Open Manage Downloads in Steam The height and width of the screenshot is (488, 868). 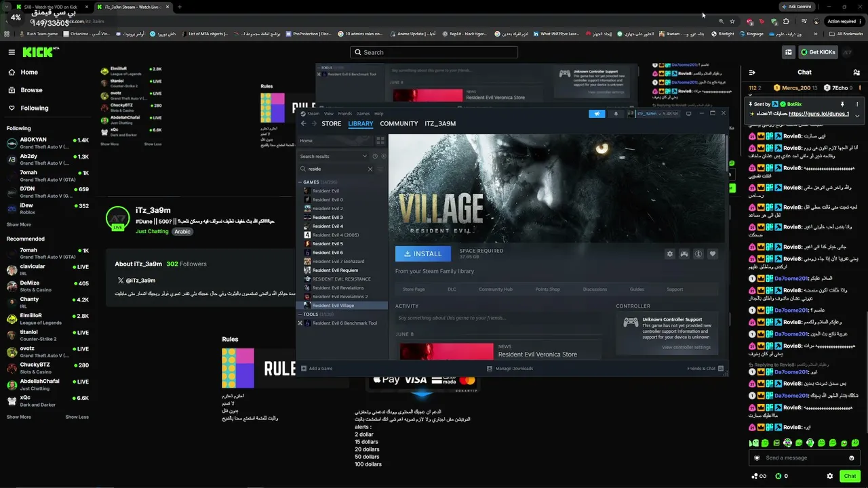(x=510, y=369)
